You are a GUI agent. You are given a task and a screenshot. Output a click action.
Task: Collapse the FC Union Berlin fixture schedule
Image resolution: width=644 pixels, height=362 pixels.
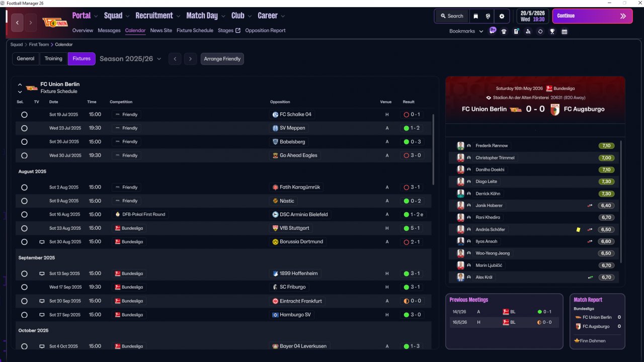20,84
